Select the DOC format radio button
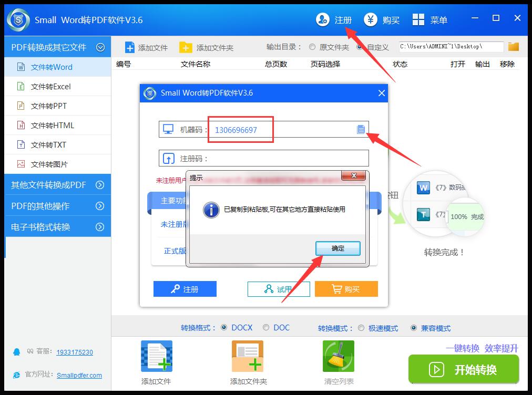 267,327
